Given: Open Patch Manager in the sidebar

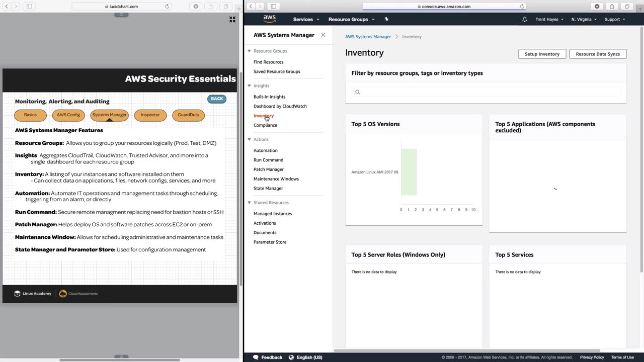Looking at the screenshot, I should (269, 170).
